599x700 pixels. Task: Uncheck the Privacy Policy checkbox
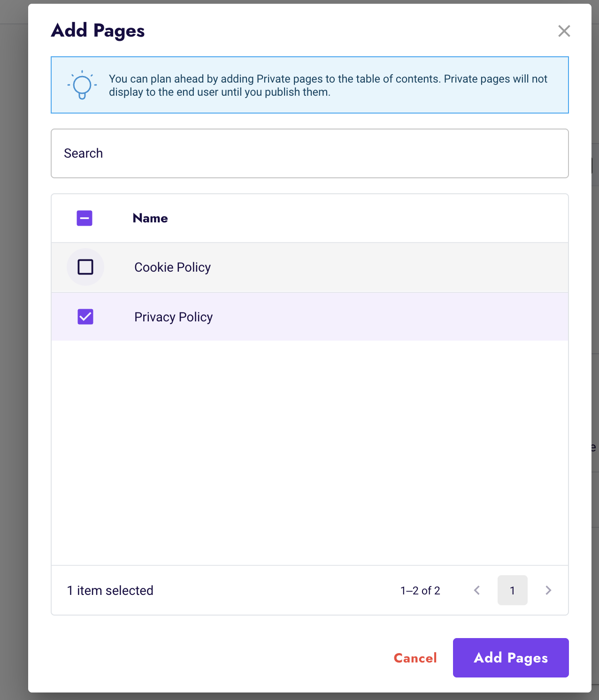click(x=85, y=317)
